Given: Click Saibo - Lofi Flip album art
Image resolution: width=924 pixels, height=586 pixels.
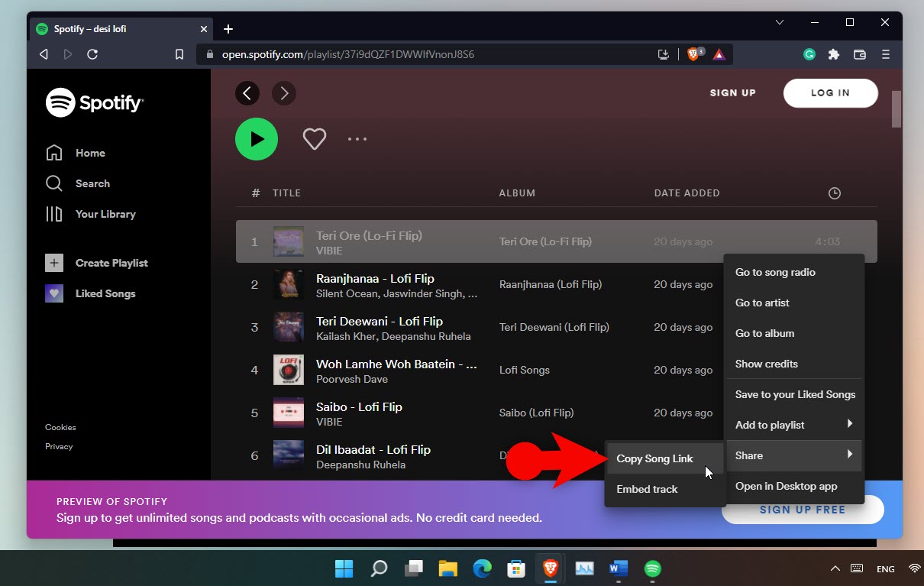Looking at the screenshot, I should (x=289, y=413).
